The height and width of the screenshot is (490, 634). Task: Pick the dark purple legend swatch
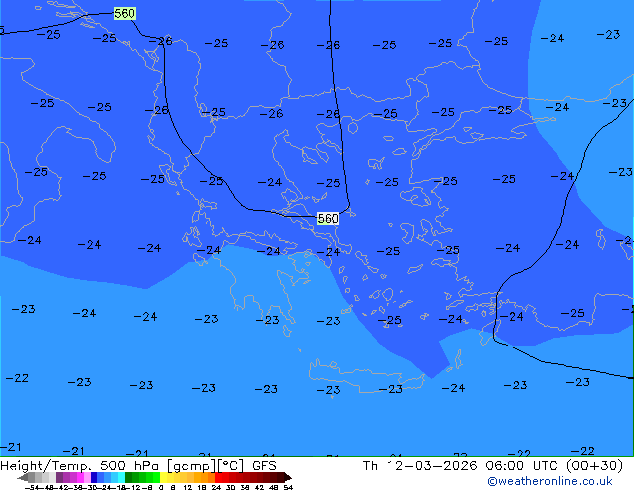(x=59, y=477)
